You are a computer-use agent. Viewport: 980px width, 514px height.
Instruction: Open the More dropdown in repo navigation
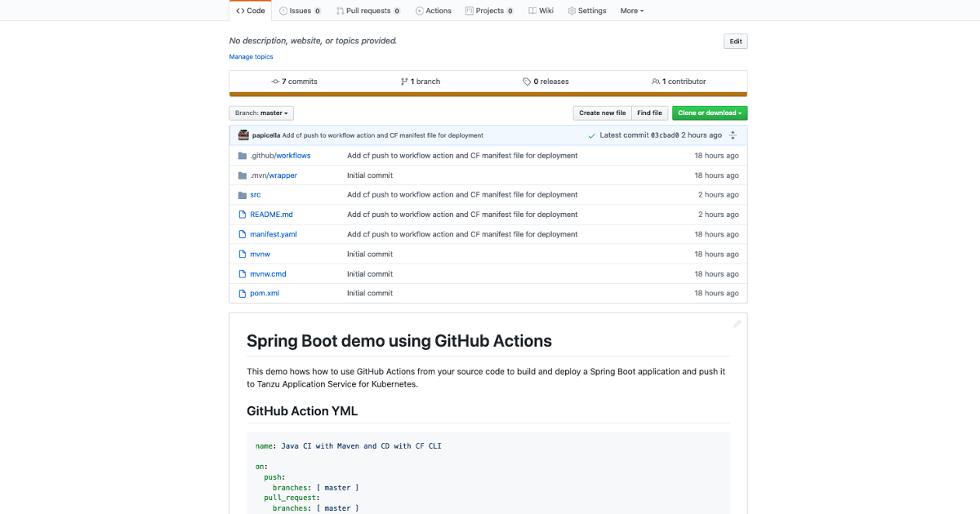pos(632,11)
